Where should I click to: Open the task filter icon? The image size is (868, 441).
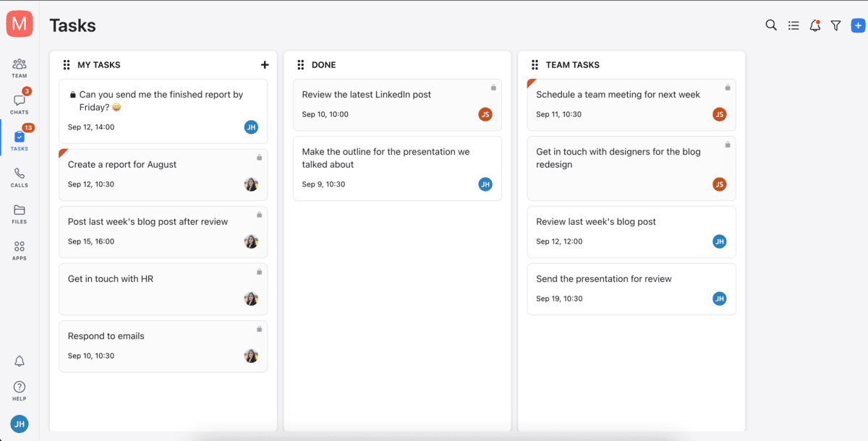[x=836, y=25]
